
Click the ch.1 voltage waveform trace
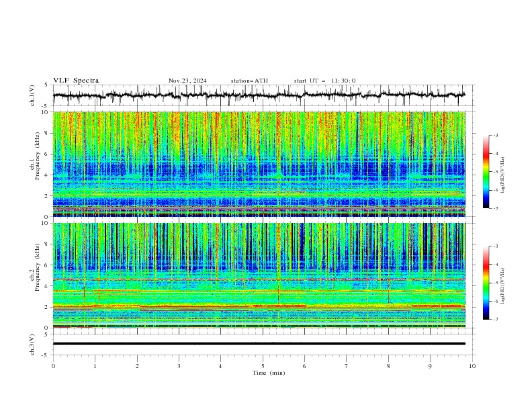(x=259, y=95)
